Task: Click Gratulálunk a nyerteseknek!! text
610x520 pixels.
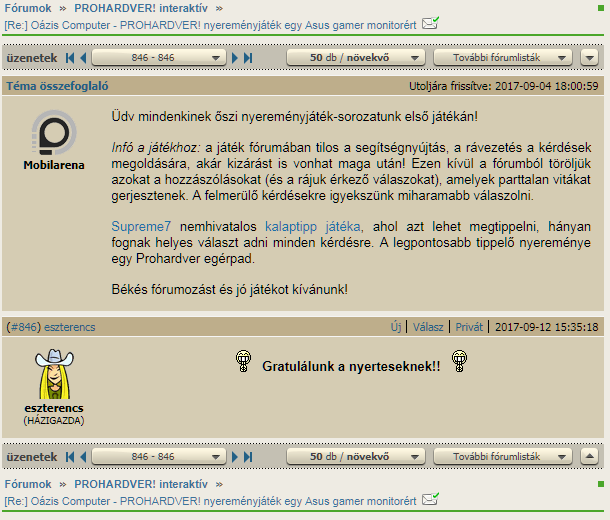Action: pyautogui.click(x=351, y=366)
